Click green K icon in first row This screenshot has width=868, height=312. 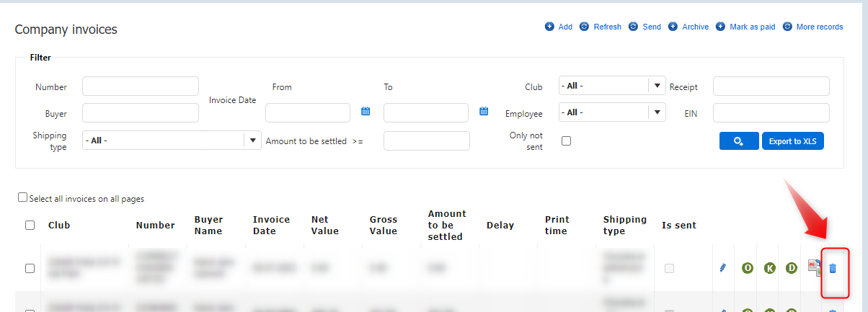point(769,268)
